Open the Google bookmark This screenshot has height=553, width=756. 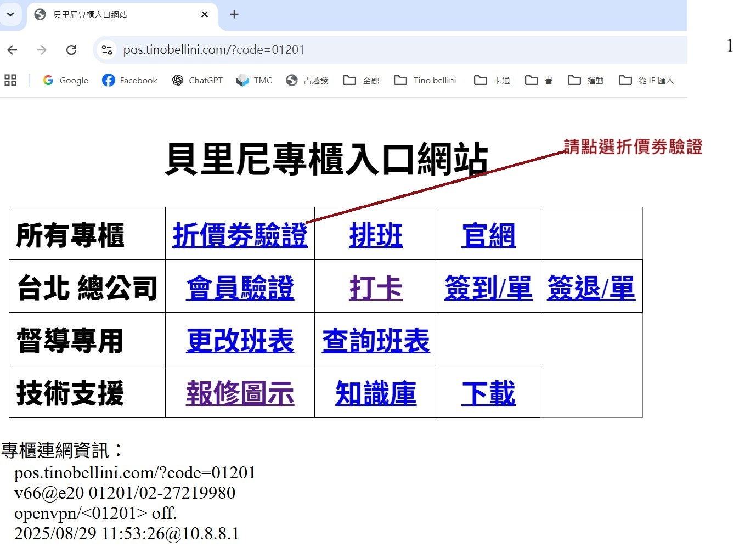point(66,80)
